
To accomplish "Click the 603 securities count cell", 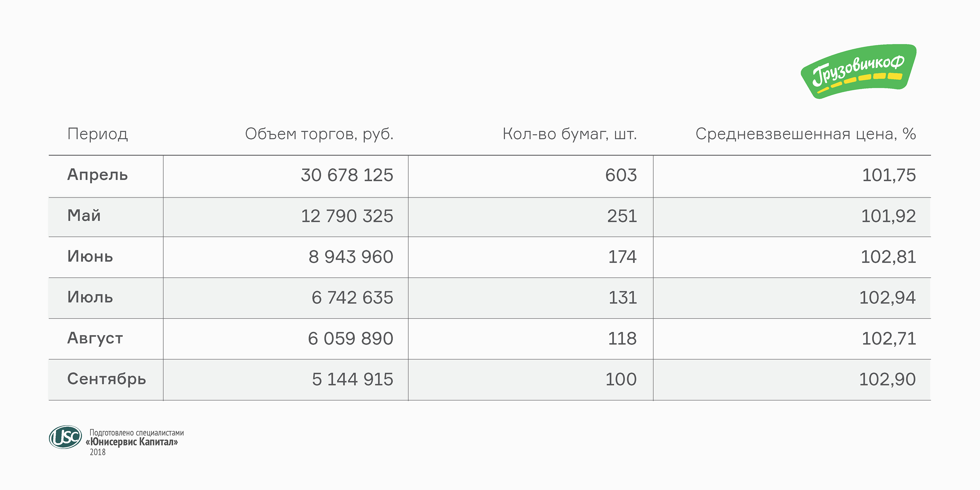I will point(620,175).
